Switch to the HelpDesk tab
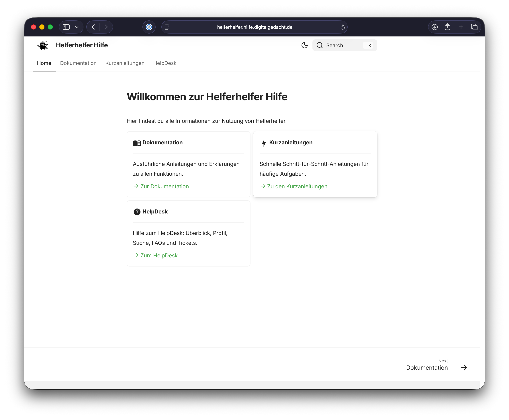The image size is (509, 420). [165, 63]
